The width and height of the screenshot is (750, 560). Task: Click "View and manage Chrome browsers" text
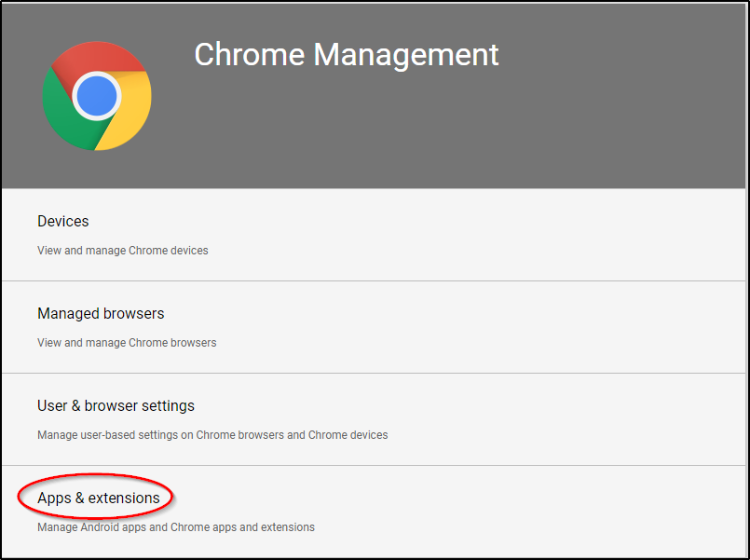pyautogui.click(x=127, y=343)
